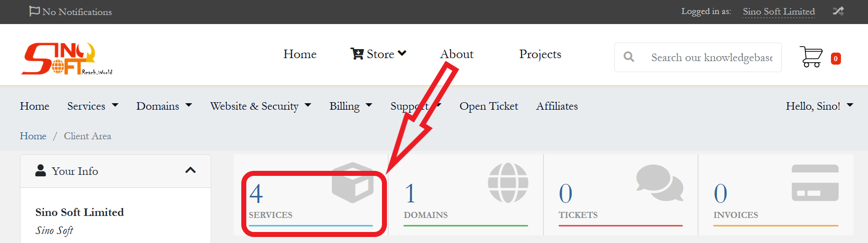Expand the Website & Security menu
Image resolution: width=868 pixels, height=243 pixels.
click(x=260, y=106)
